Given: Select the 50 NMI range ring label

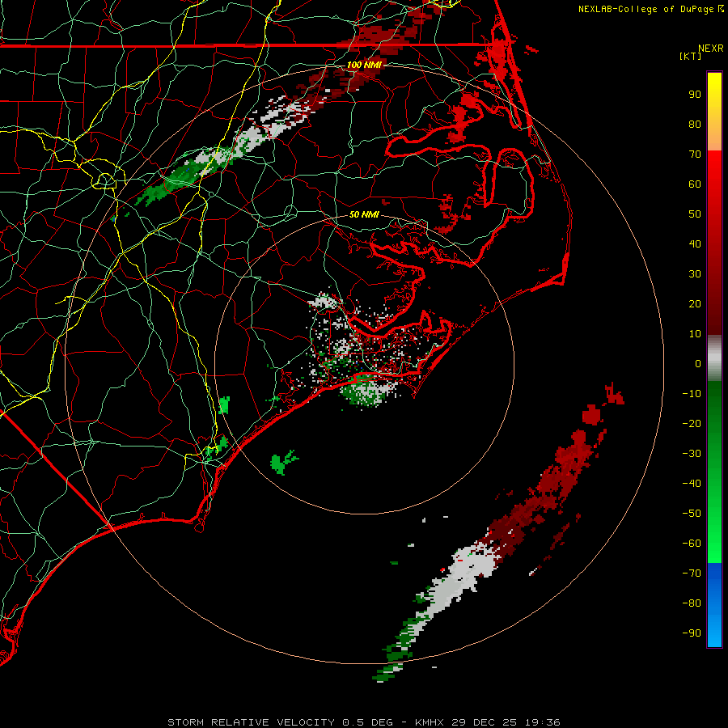Looking at the screenshot, I should pyautogui.click(x=365, y=214).
